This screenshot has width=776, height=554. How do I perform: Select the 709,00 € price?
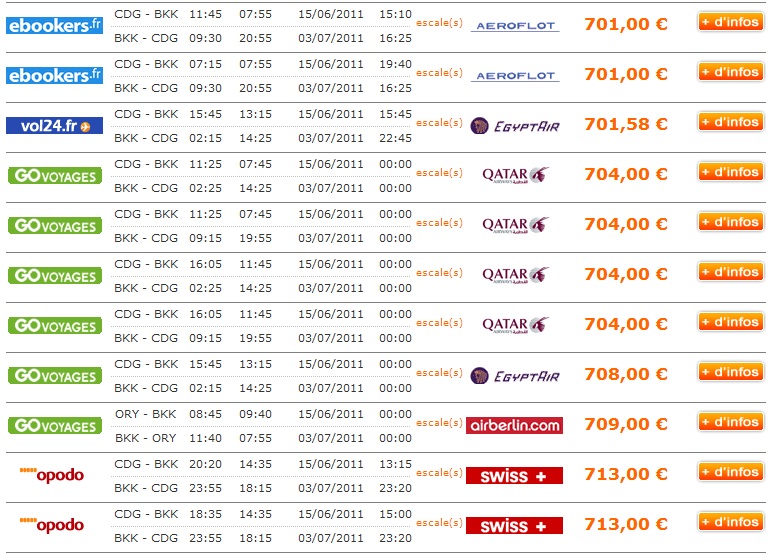pos(625,424)
